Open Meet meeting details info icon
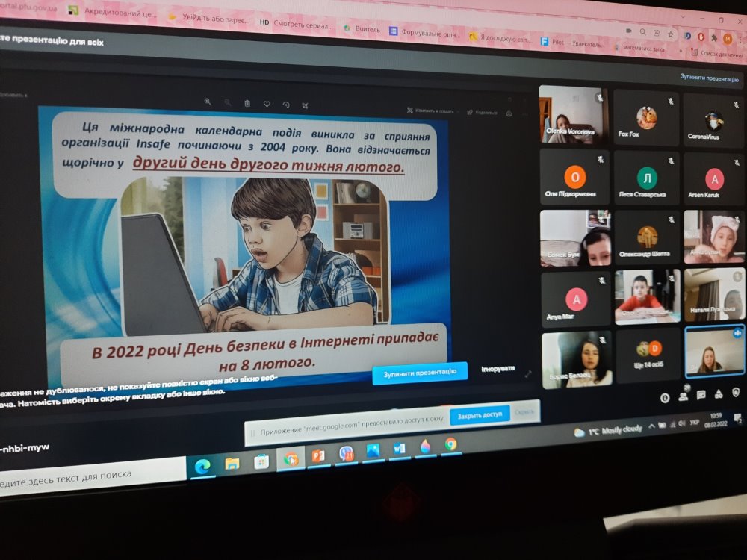This screenshot has height=560, width=747. pos(665,398)
